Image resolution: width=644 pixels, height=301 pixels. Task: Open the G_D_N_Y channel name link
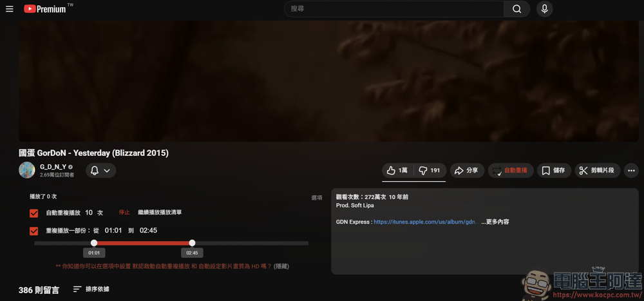53,166
